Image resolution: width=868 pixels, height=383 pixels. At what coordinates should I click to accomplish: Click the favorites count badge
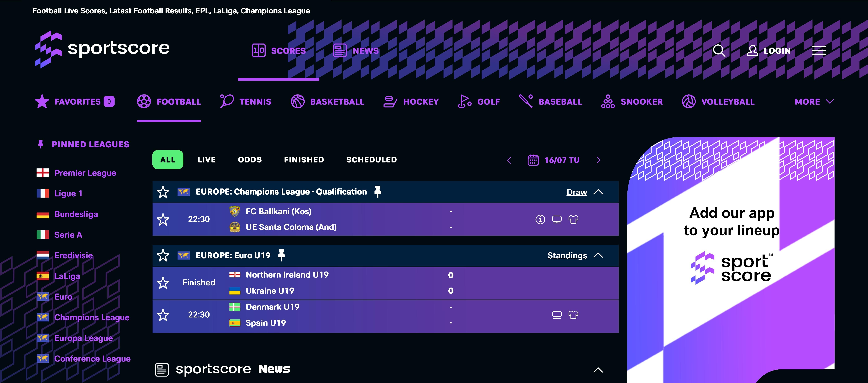coord(109,101)
